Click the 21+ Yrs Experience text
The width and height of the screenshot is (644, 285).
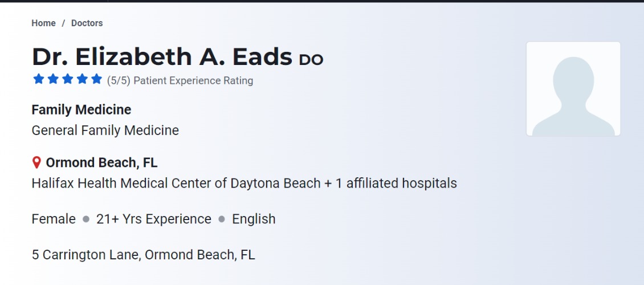[153, 219]
